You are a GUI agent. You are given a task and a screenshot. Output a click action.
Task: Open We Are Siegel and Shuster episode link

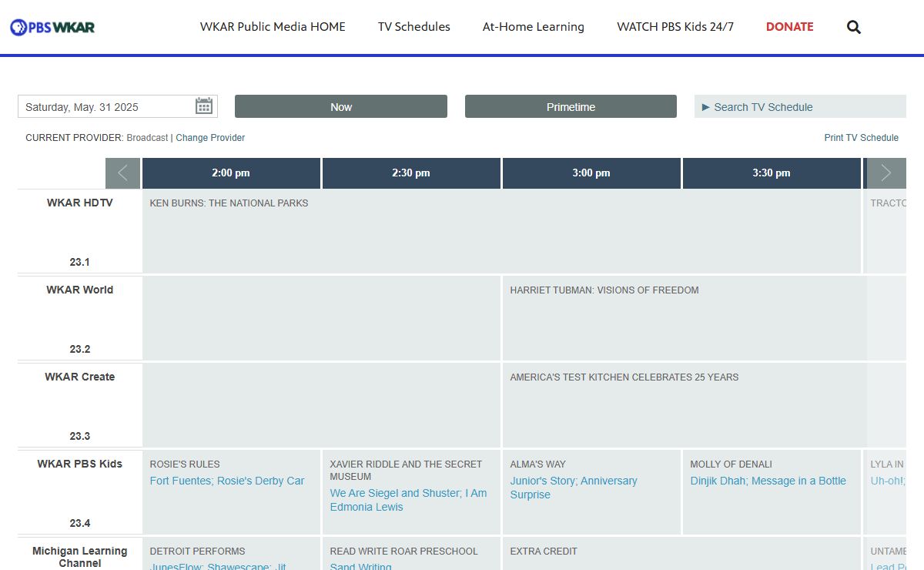pos(409,500)
